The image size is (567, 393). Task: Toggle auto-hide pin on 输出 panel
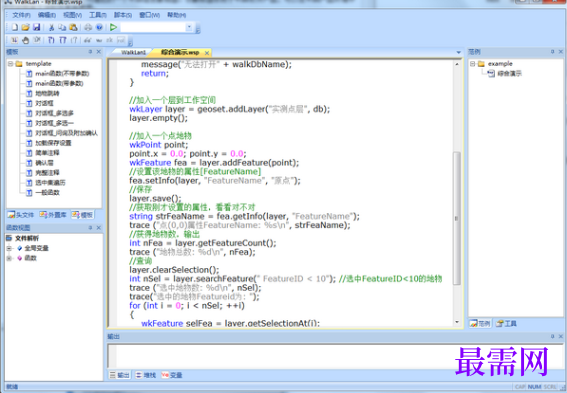point(553,337)
